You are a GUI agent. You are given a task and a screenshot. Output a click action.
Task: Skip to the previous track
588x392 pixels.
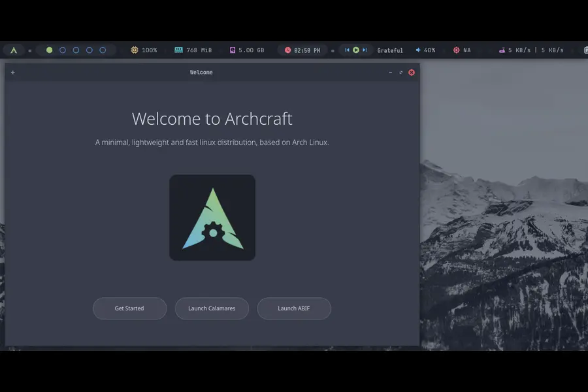[x=347, y=50]
